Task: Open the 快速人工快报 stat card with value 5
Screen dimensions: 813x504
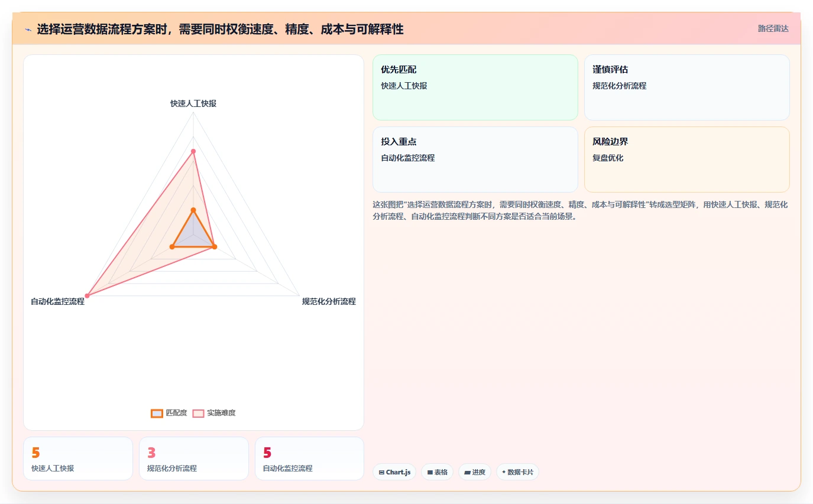Action: tap(78, 459)
